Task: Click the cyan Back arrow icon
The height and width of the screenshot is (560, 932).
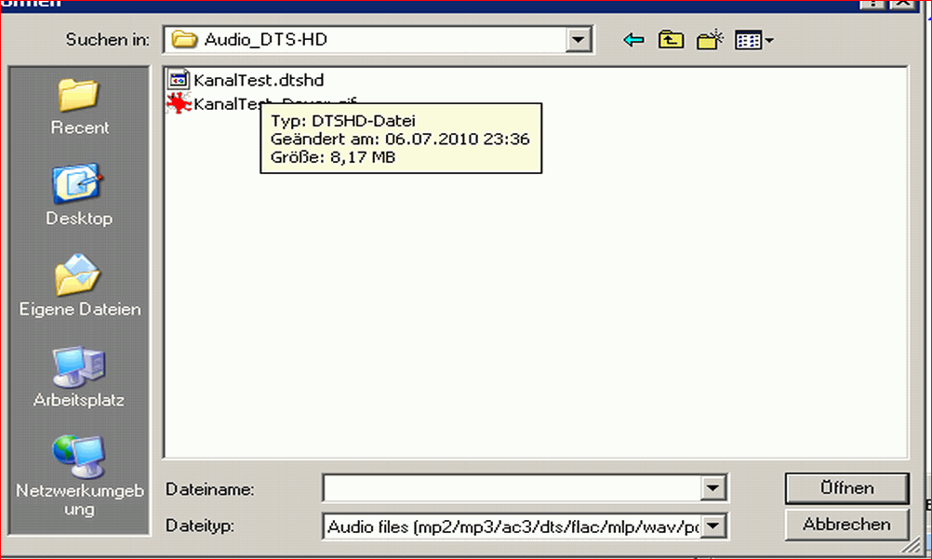Action: click(x=634, y=40)
